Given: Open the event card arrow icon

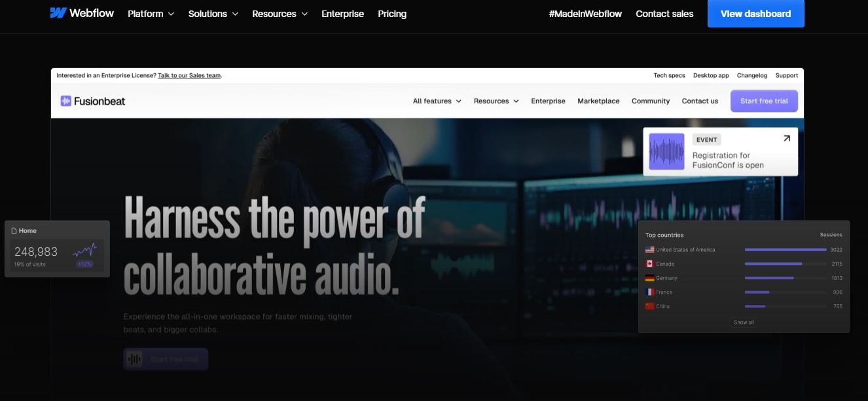Looking at the screenshot, I should [x=787, y=139].
